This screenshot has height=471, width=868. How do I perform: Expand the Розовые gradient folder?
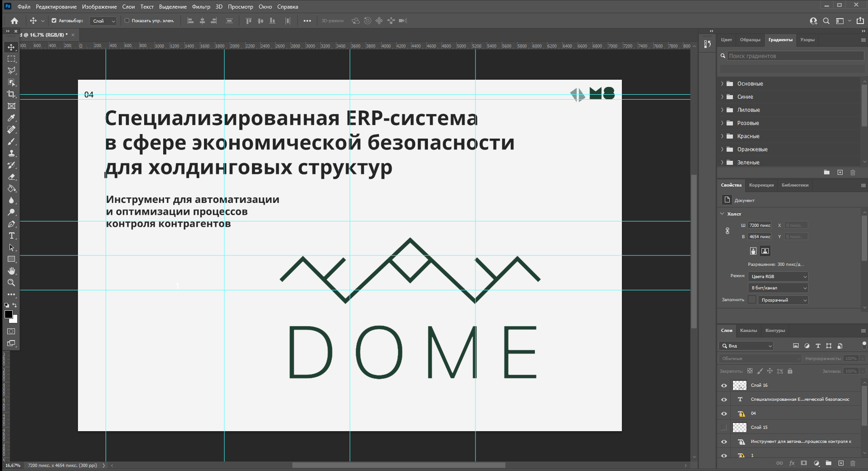click(722, 123)
